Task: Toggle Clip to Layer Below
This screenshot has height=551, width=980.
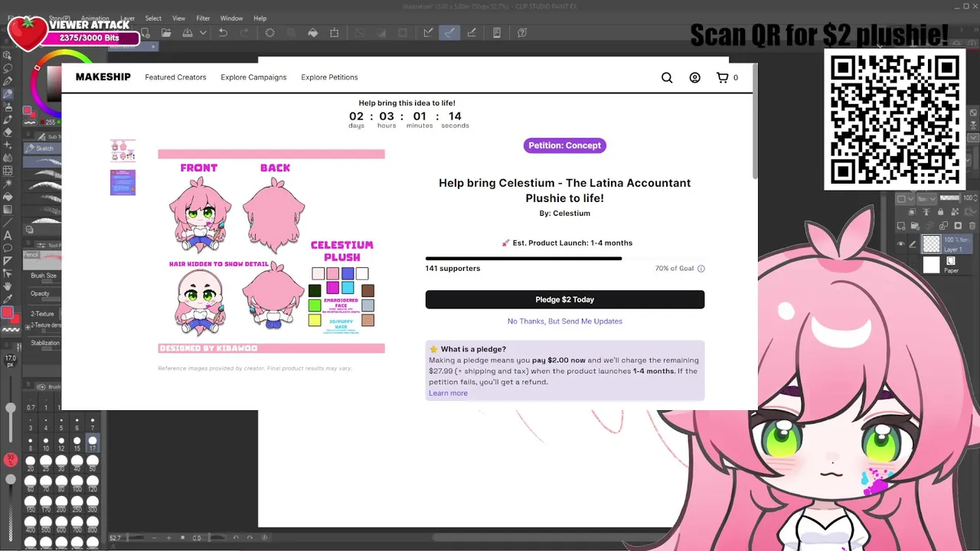Action: click(912, 212)
